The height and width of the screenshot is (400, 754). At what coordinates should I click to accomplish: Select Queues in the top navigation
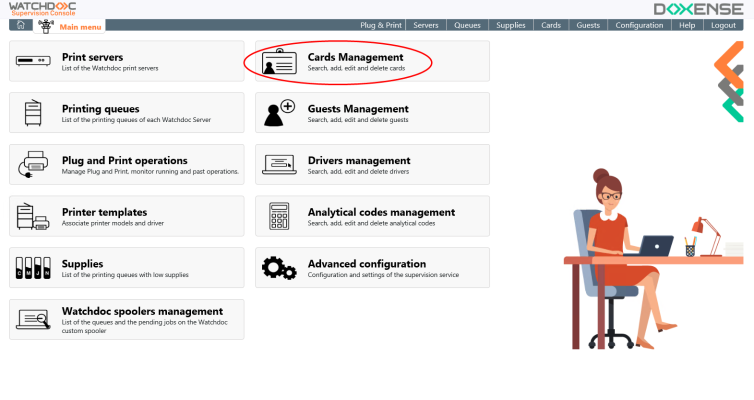coord(466,25)
